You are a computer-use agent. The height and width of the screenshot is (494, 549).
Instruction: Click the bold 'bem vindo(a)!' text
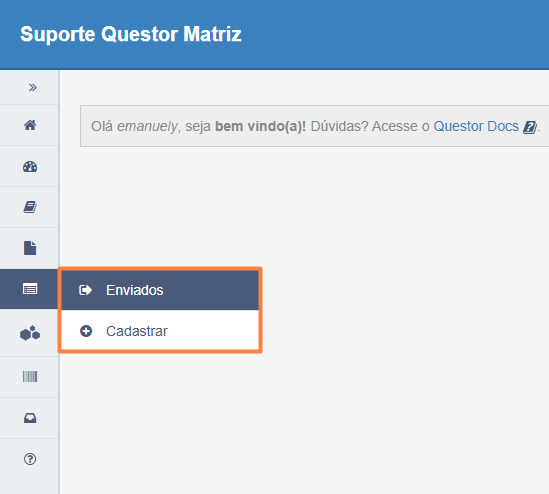pyautogui.click(x=260, y=126)
